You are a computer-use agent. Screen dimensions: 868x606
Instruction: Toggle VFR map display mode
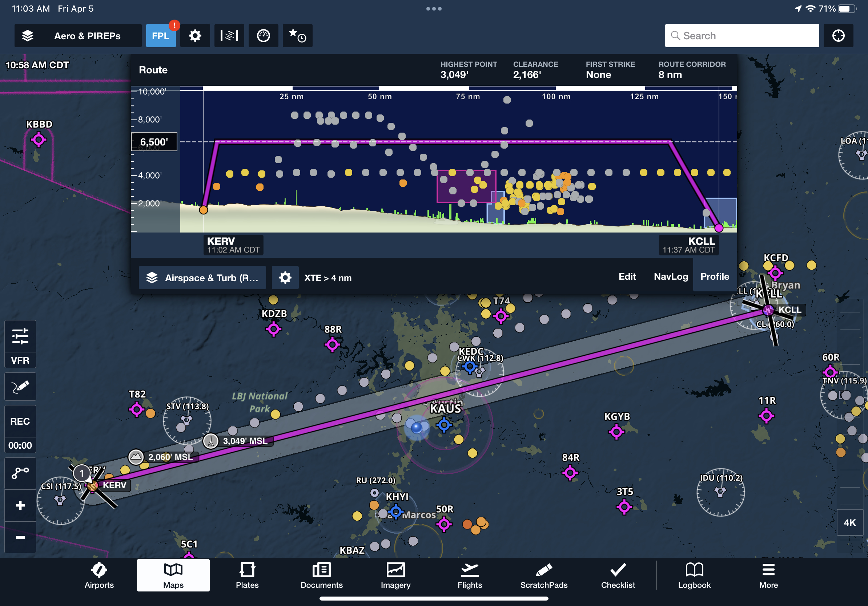coord(19,359)
